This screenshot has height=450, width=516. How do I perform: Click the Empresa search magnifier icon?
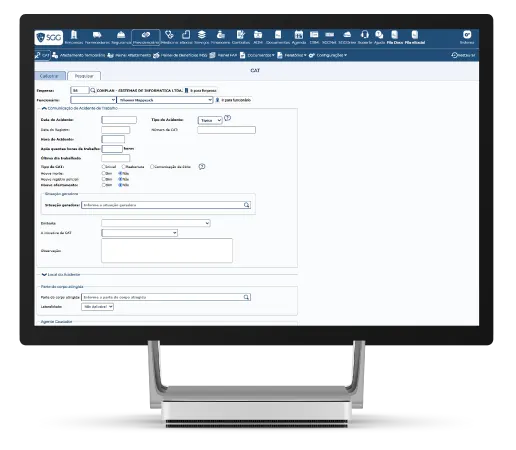tap(93, 90)
